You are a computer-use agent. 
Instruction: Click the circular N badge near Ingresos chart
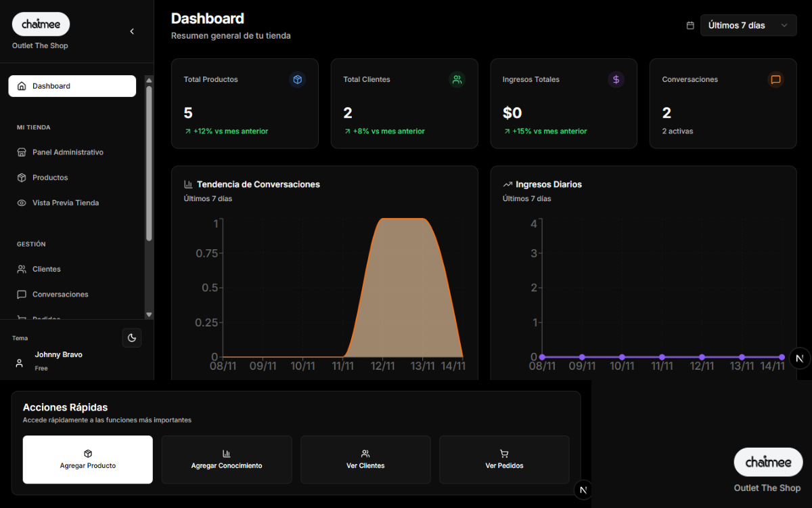click(799, 358)
